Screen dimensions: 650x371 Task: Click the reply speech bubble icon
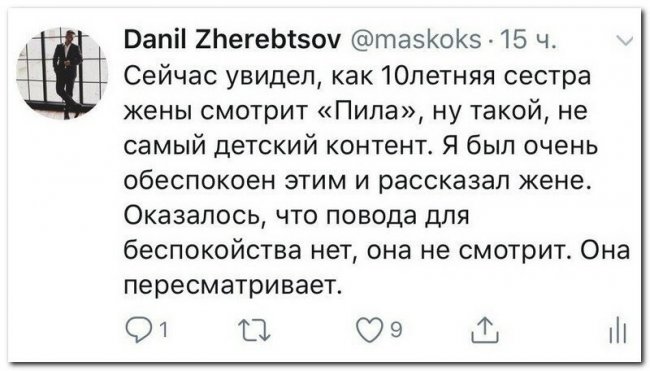click(141, 330)
